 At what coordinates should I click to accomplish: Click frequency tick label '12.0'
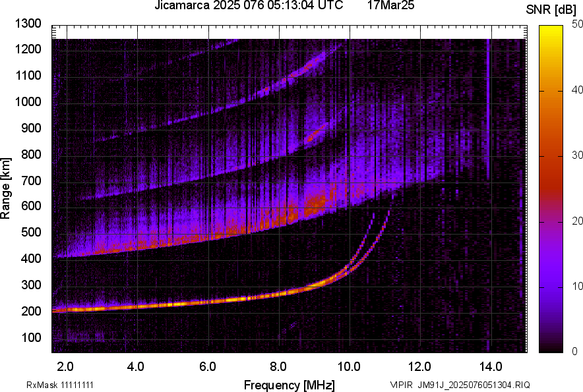point(419,367)
